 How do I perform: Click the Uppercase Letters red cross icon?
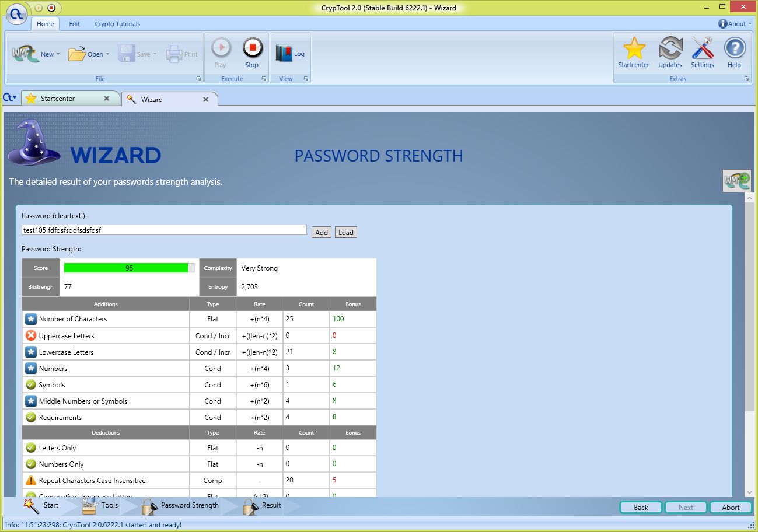point(31,335)
